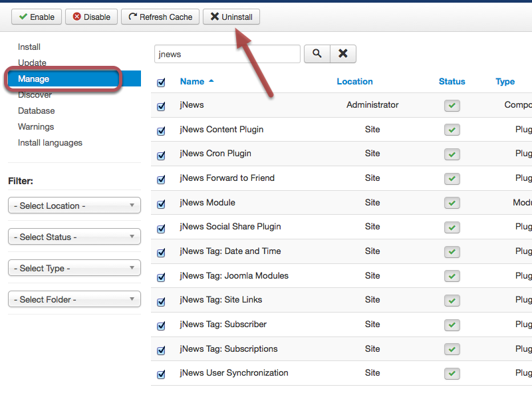The image size is (532, 395).
Task: Click Refresh Cache button
Action: 160,17
